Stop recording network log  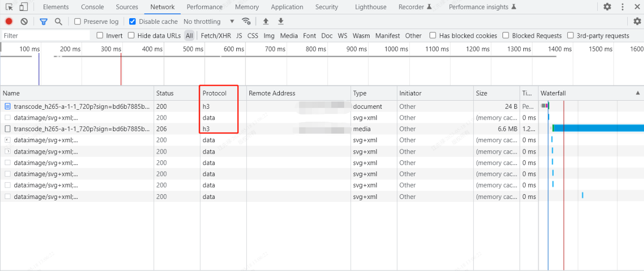pyautogui.click(x=9, y=21)
